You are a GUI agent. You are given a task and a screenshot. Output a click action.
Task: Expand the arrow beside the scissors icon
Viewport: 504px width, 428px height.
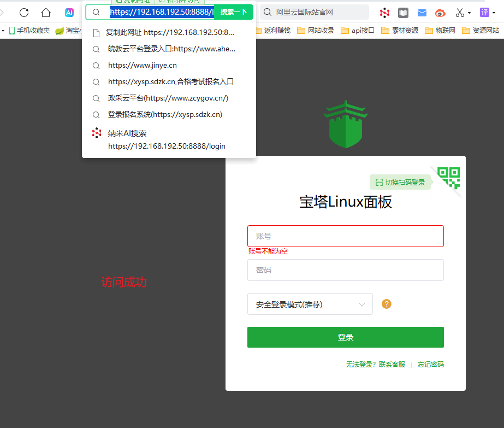pos(469,13)
